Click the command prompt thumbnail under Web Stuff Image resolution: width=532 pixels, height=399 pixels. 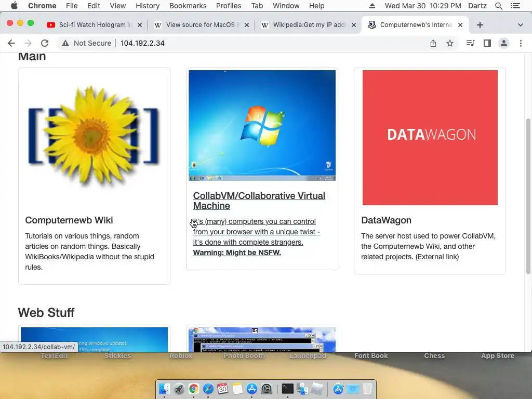pos(262,340)
